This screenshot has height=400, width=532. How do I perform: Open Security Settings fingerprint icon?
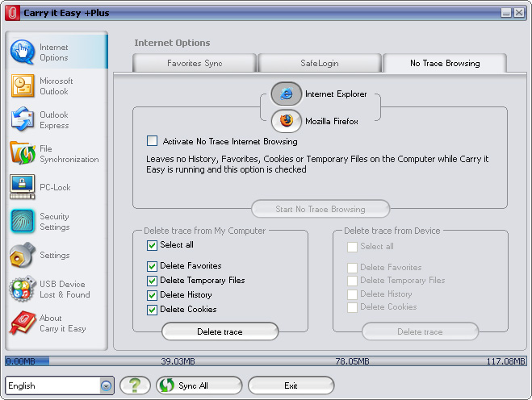[23, 221]
